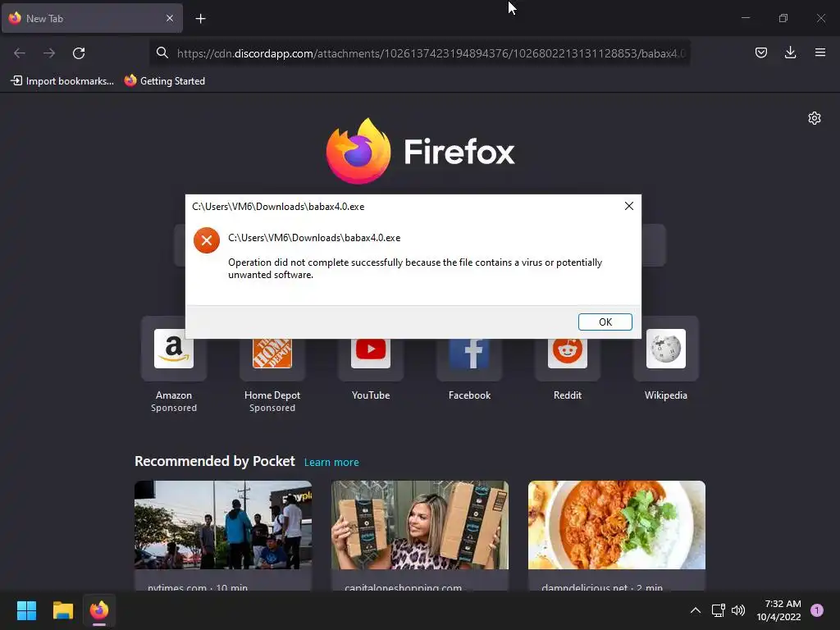The image size is (840, 630).
Task: Open Windows Start menu
Action: click(27, 610)
